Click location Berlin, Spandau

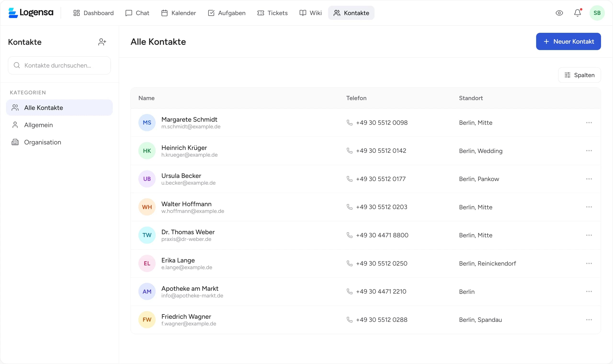[480, 320]
